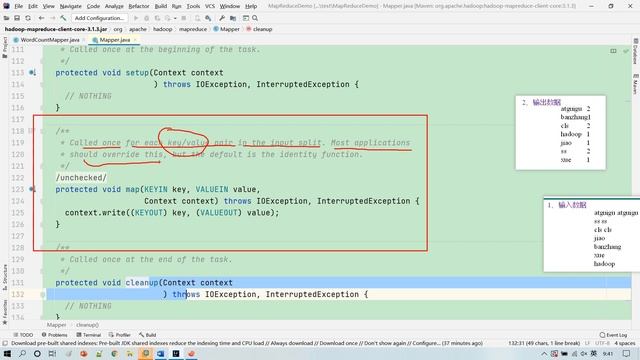Show hidden system tray icons

point(544,353)
